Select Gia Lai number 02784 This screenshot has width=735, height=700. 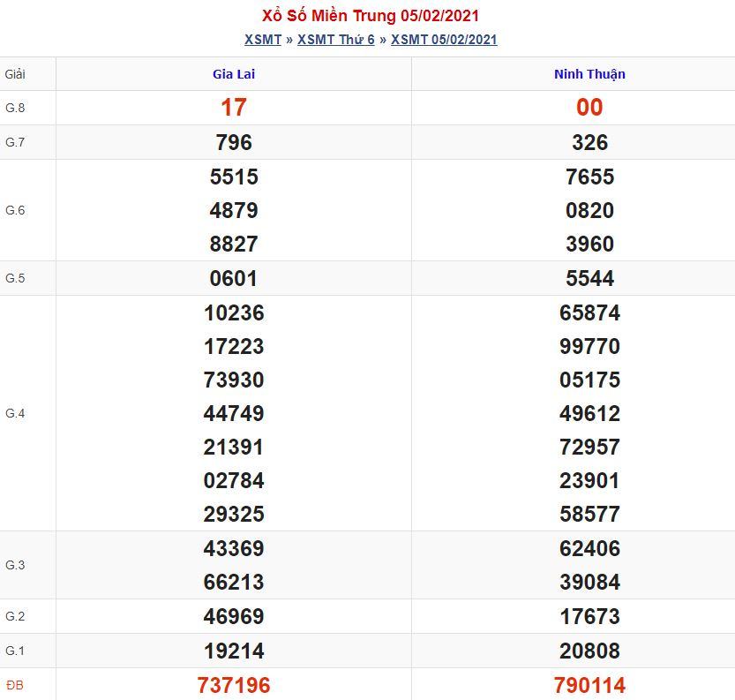coord(234,481)
